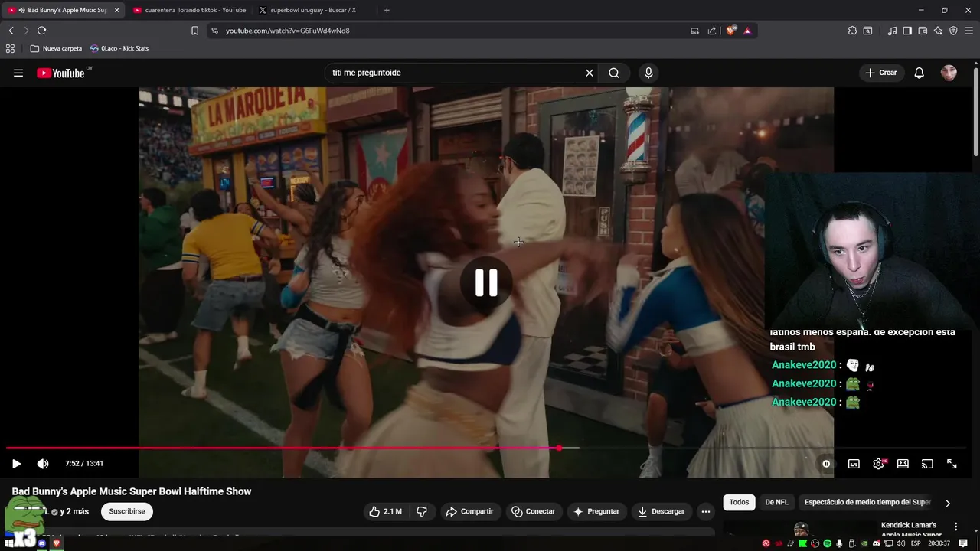Open Kendrick Lamar video options menu
980x551 pixels.
(x=955, y=527)
